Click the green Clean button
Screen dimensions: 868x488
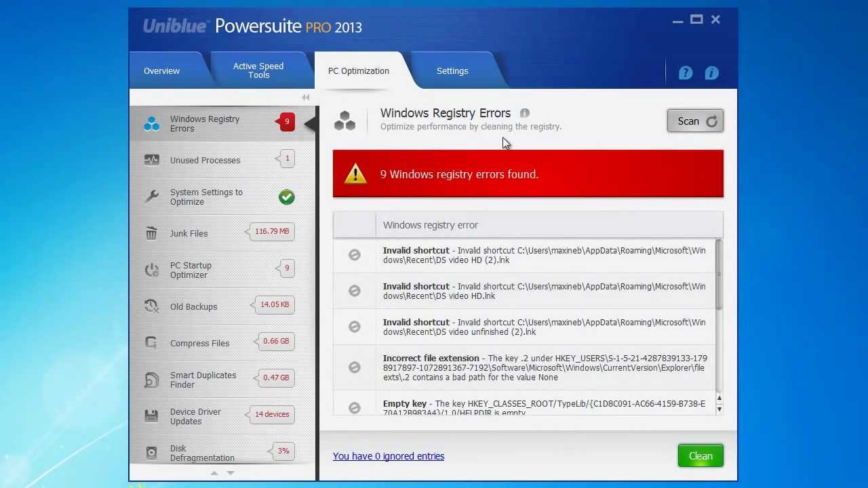click(701, 456)
